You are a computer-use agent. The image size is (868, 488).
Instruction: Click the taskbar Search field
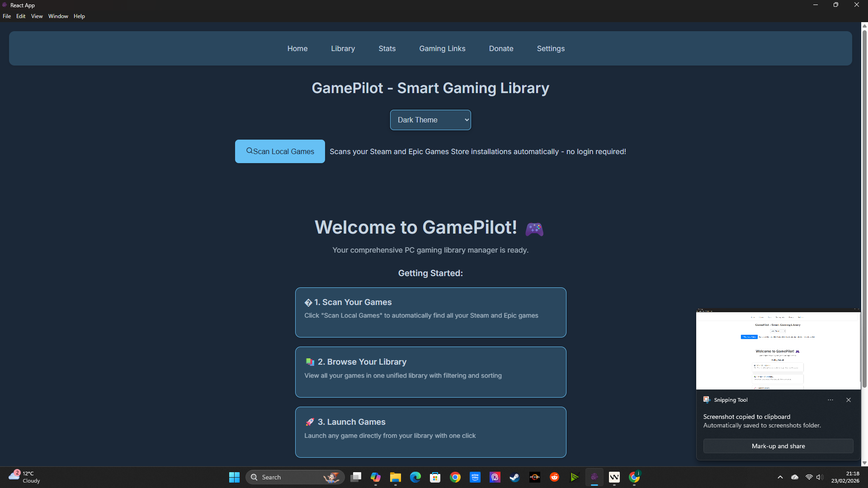(289, 477)
